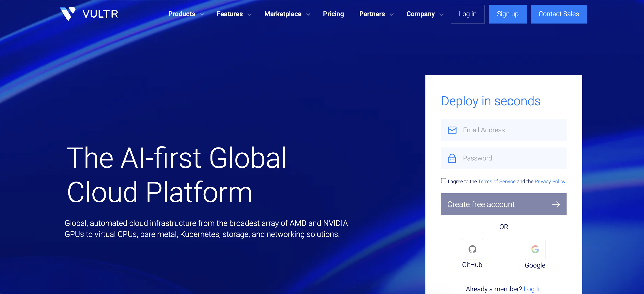This screenshot has width=644, height=294.
Task: Click the Log in button
Action: (468, 14)
